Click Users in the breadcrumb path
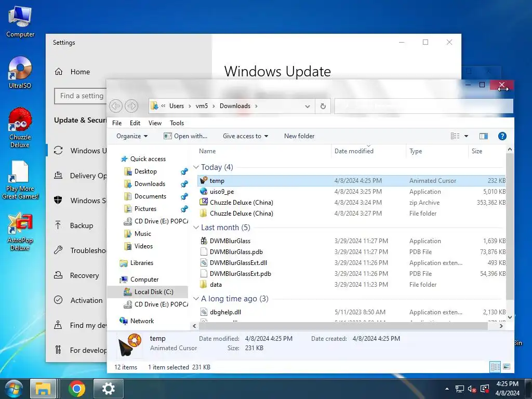The width and height of the screenshot is (532, 399). tap(177, 106)
